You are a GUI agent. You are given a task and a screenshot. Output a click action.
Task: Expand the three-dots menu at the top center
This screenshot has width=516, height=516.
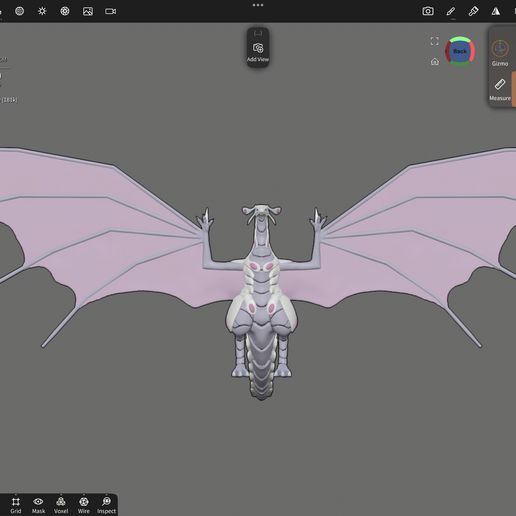click(x=258, y=5)
